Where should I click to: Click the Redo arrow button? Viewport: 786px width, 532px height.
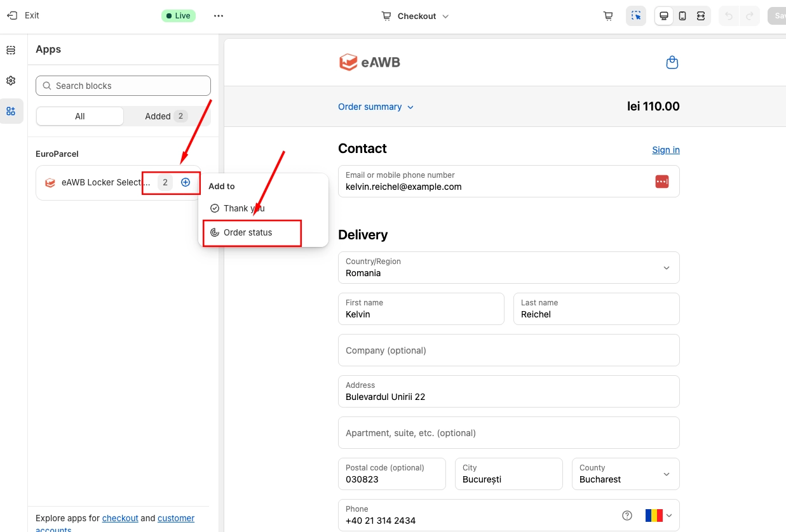(x=750, y=16)
